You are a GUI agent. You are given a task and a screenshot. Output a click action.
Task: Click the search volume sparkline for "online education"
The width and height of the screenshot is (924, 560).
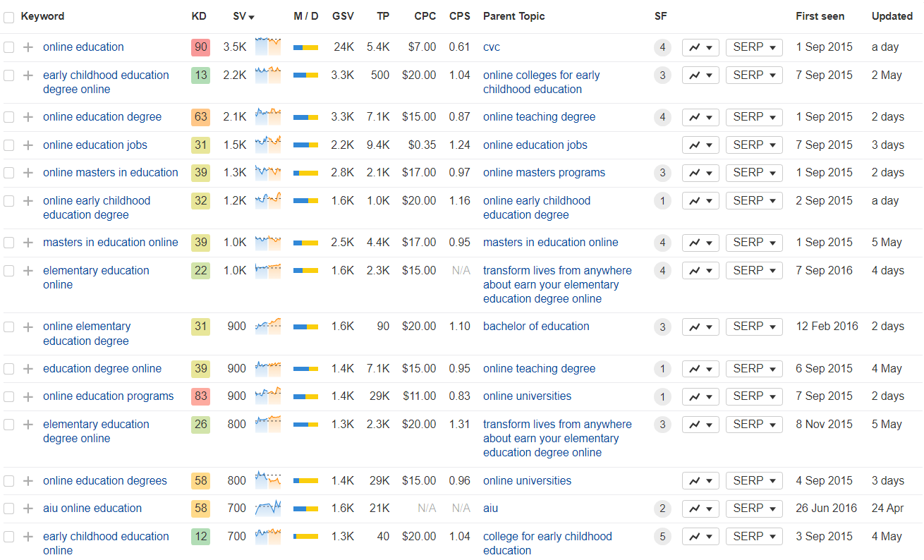(268, 47)
